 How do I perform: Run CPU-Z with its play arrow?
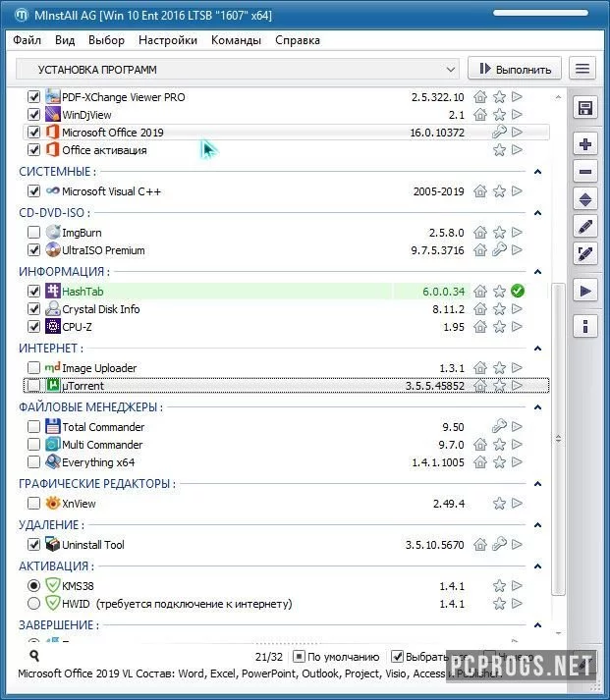517,326
